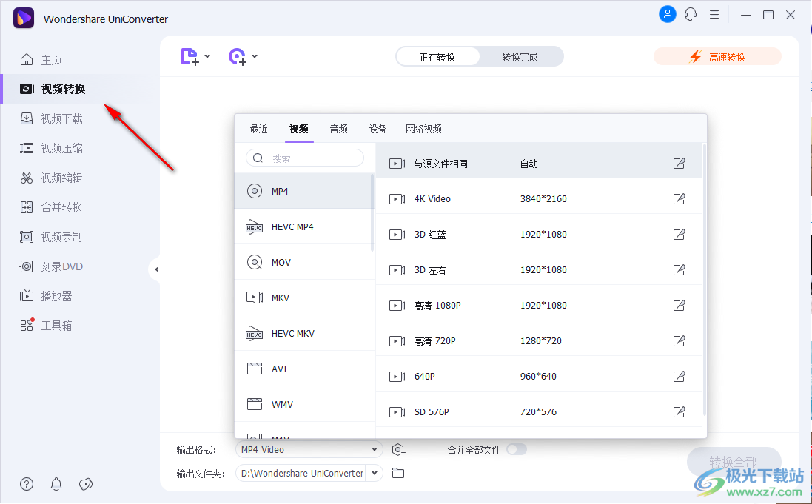Edit the SD 576P preset
This screenshot has width=812, height=504.
click(679, 411)
